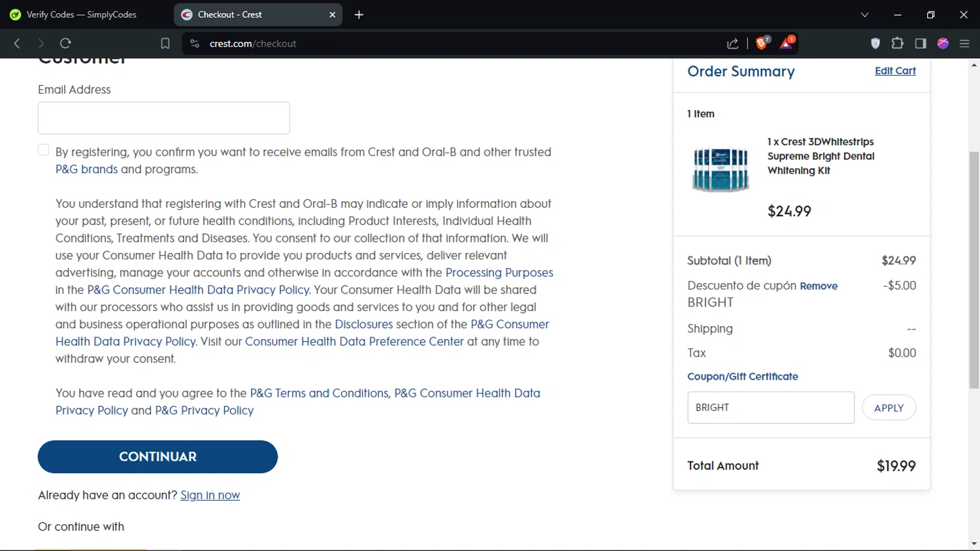Screen dimensions: 980x551
Task: Click Edit Cart link
Action: point(895,71)
